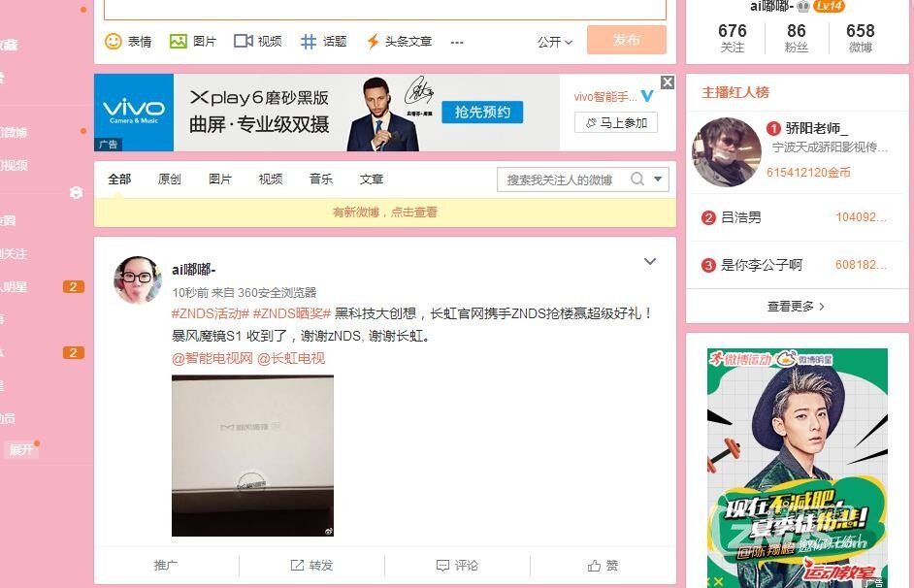Click the Lv14 level badge
This screenshot has width=914, height=588.
[x=829, y=6]
